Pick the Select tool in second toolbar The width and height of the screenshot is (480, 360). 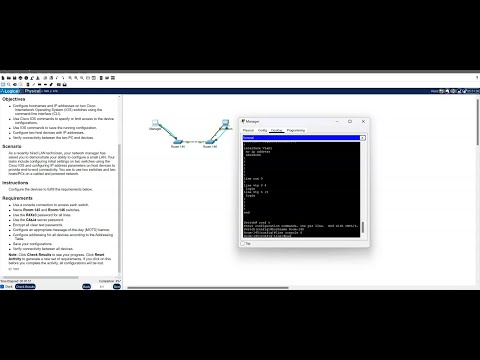tap(3, 84)
